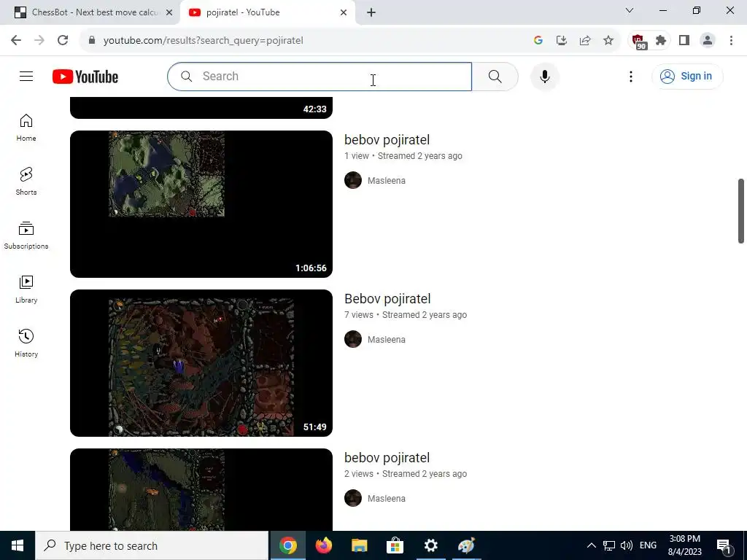747x560 pixels.
Task: Click the address bar URL
Action: point(203,41)
